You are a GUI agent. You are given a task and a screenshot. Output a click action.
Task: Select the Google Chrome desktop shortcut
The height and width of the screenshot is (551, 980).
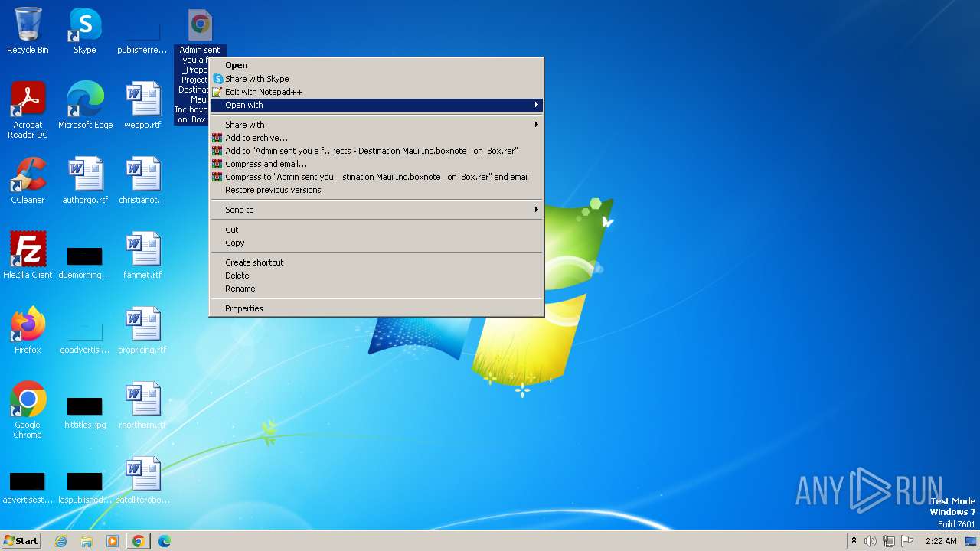(x=28, y=410)
